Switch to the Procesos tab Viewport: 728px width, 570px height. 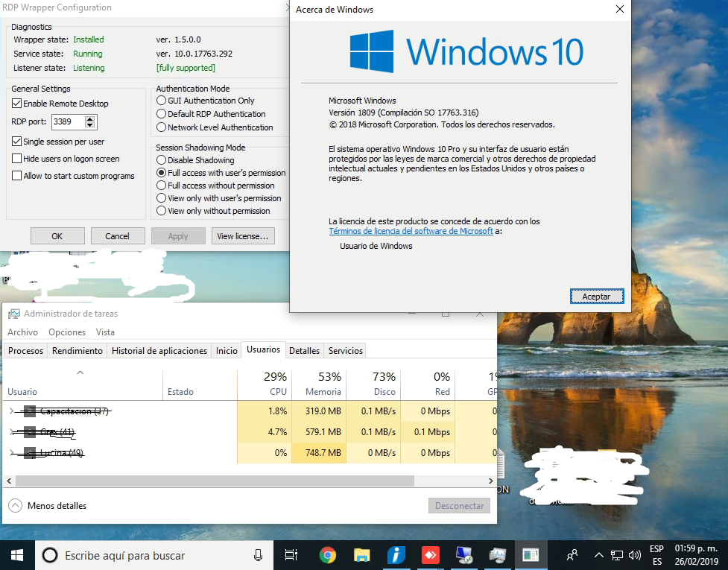(25, 351)
